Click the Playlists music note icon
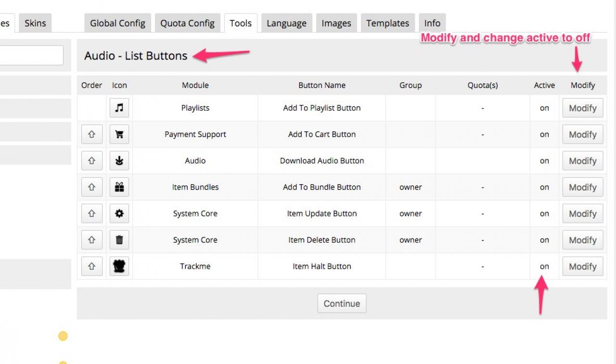The width and height of the screenshot is (616, 364). 119,108
